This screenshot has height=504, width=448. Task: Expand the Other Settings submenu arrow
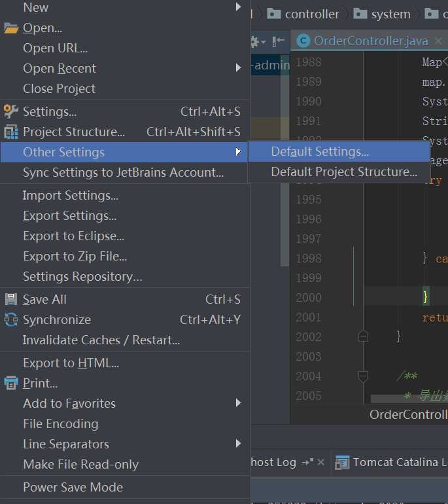[238, 152]
